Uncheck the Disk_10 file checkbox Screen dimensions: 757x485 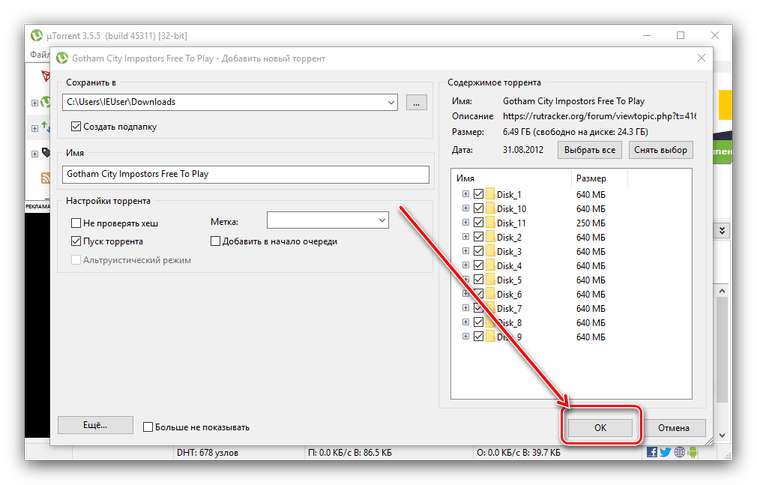pos(478,209)
